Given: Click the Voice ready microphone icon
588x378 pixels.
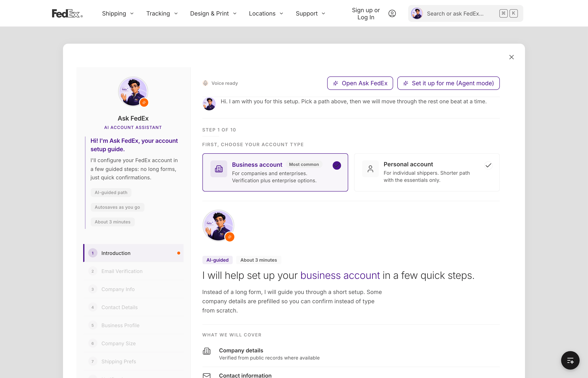Looking at the screenshot, I should tap(205, 83).
